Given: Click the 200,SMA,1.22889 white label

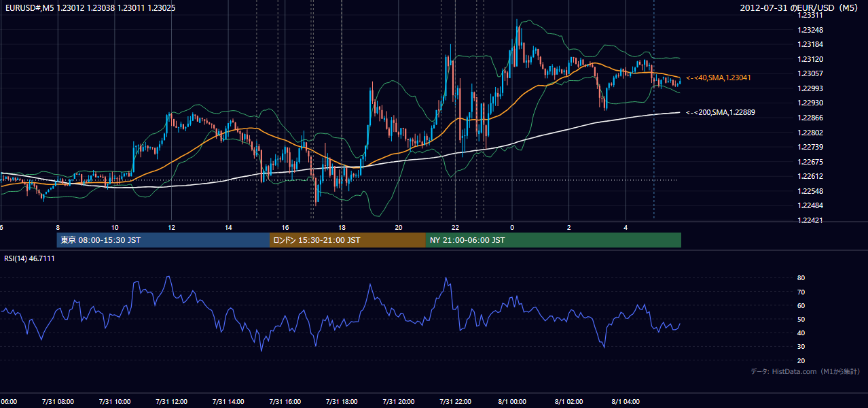Looking at the screenshot, I should (x=721, y=112).
